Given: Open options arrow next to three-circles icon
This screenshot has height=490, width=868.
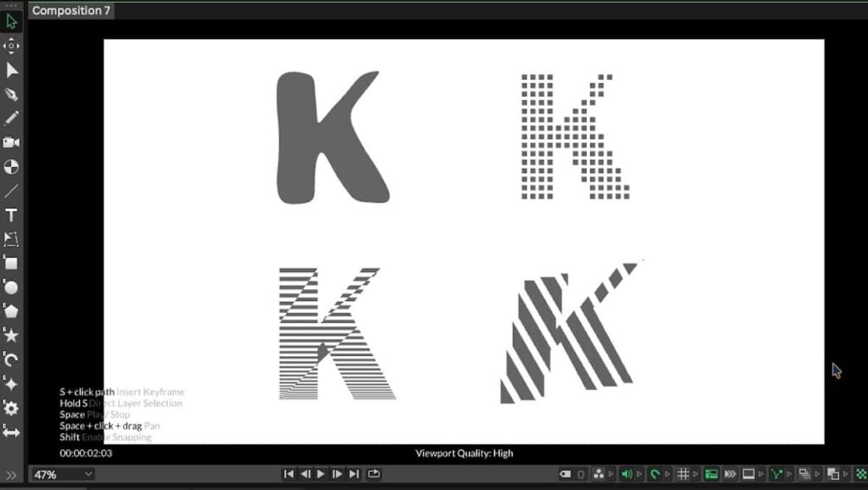Looking at the screenshot, I should [611, 474].
